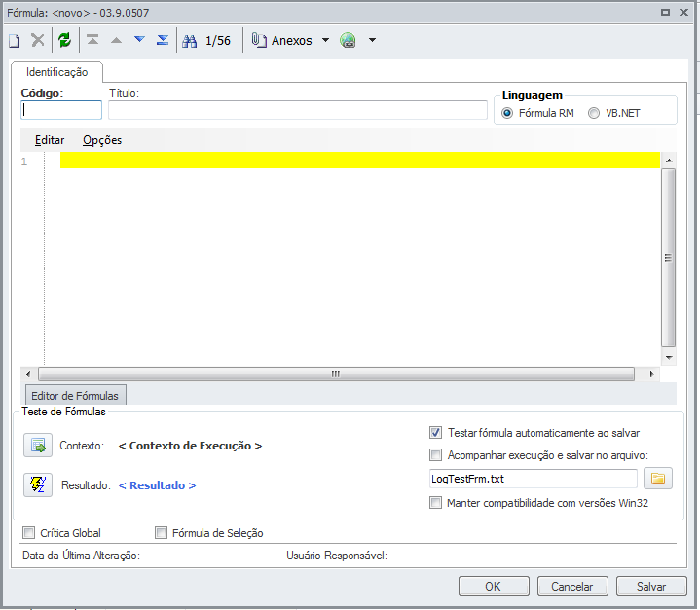Click the Delete X toolbar icon

pyautogui.click(x=38, y=40)
